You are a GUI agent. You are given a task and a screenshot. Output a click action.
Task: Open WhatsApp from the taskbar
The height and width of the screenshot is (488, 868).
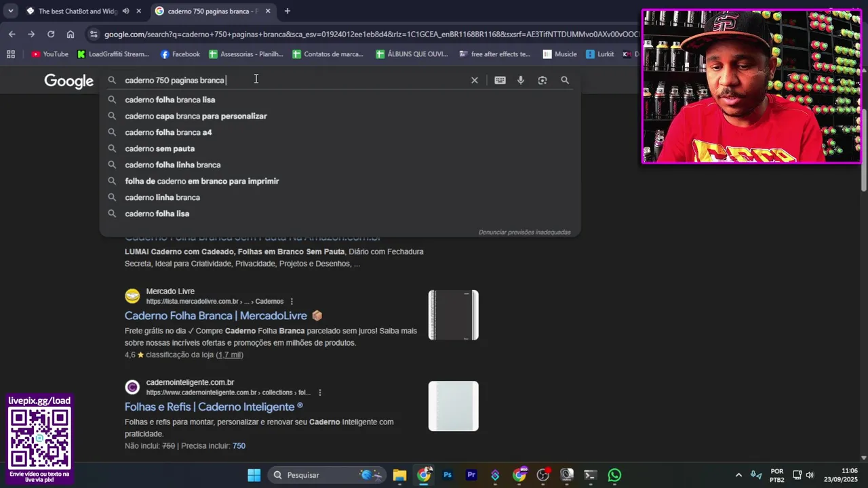click(614, 475)
